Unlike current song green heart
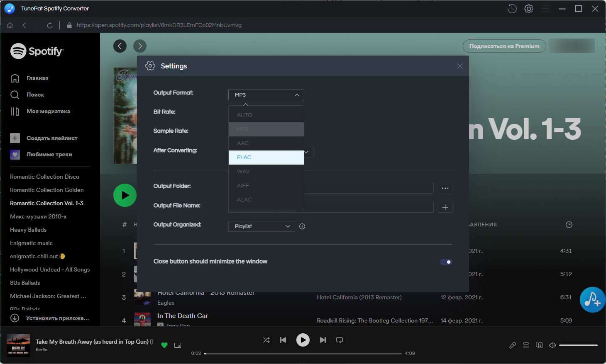Viewport: 606px width, 364px height. [x=164, y=345]
